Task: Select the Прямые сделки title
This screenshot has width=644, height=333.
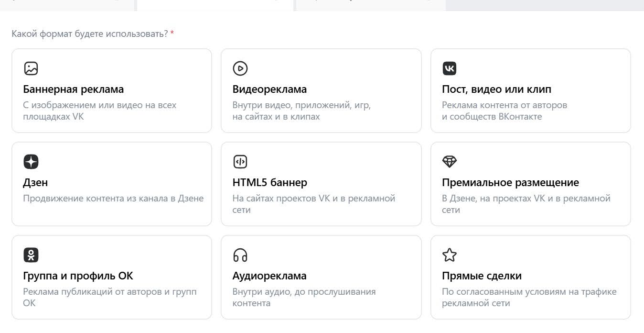Action: (482, 276)
